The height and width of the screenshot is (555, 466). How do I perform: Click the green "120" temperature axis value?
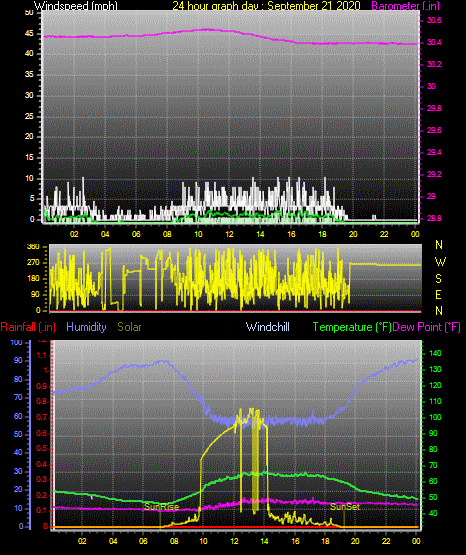435,385
